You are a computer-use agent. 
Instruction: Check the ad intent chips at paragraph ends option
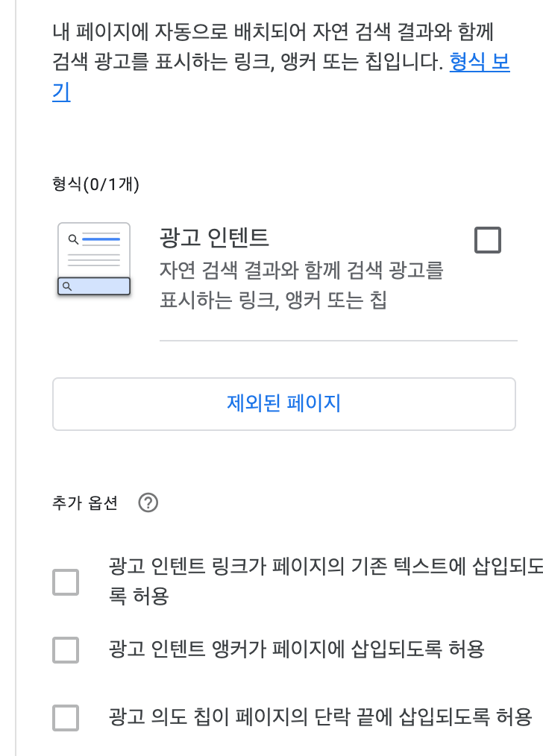[65, 718]
